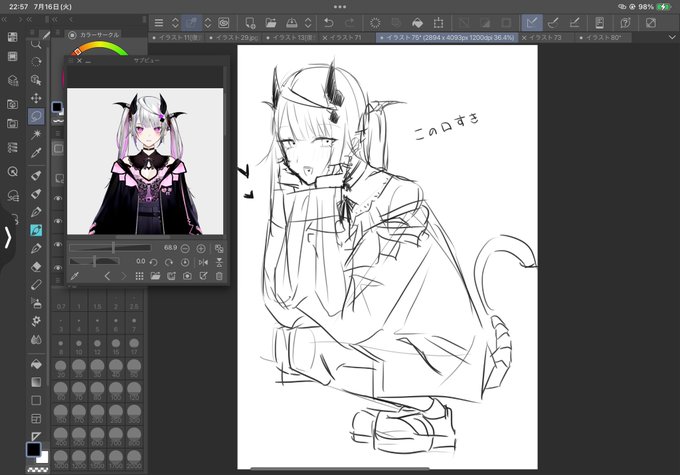Choose brush size 15 preset

(116, 346)
